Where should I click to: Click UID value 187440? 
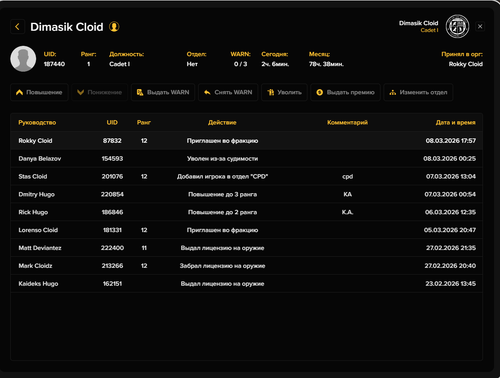coord(54,64)
